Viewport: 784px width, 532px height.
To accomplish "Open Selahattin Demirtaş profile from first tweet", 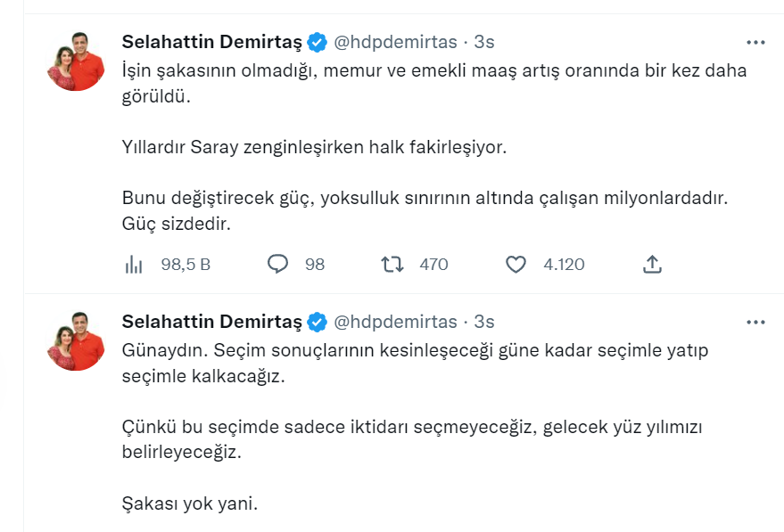I will click(211, 42).
